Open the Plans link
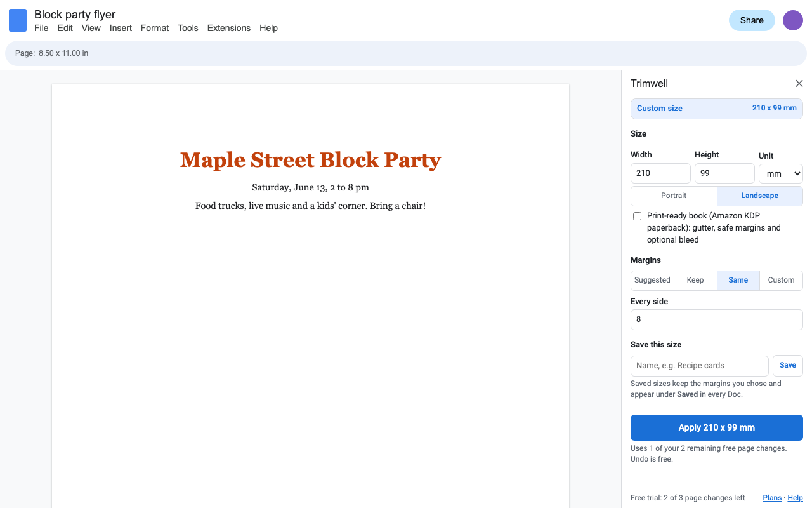Image resolution: width=812 pixels, height=508 pixels. coord(772,498)
